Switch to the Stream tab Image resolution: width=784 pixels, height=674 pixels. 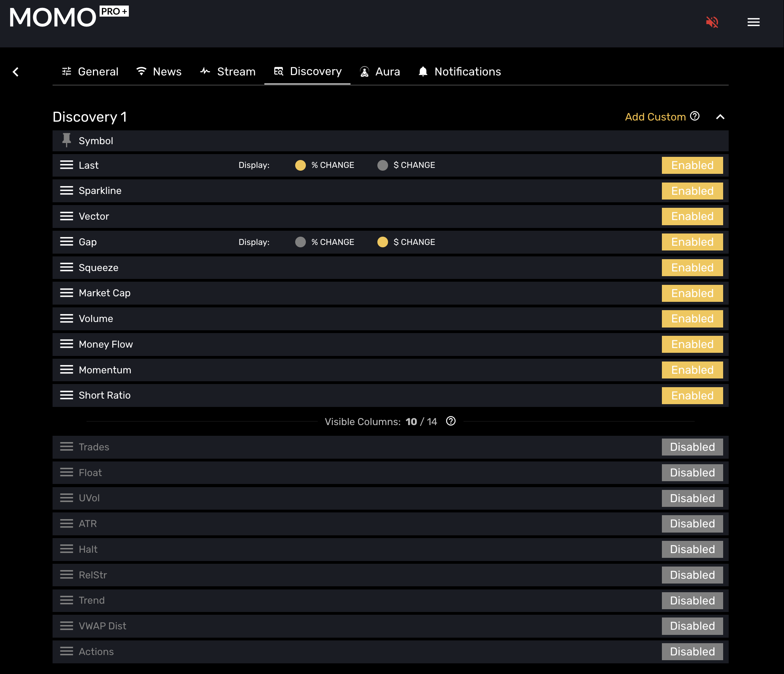(x=228, y=72)
